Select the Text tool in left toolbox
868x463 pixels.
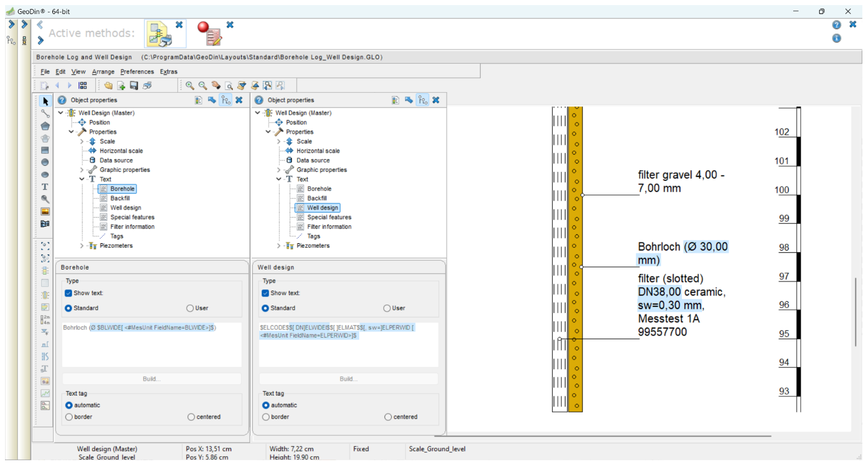point(45,187)
